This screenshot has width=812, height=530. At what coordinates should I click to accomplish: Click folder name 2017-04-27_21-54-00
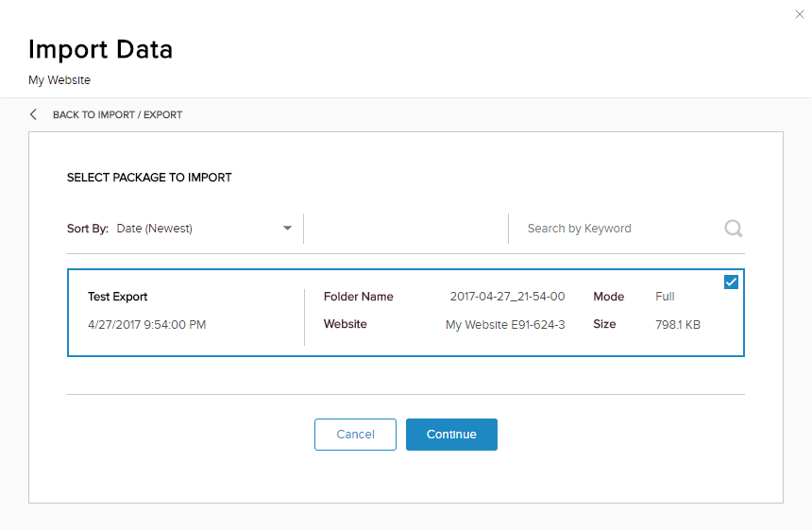click(x=507, y=297)
